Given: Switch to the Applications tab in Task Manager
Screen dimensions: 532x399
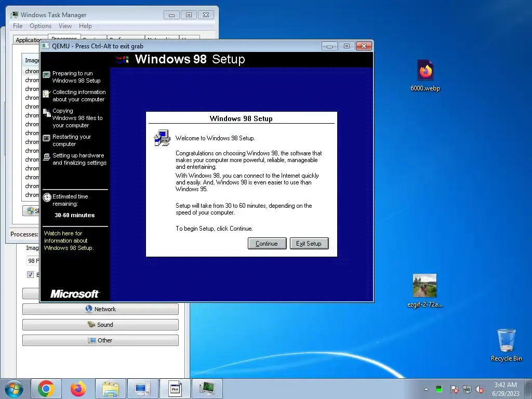Looking at the screenshot, I should point(28,40).
